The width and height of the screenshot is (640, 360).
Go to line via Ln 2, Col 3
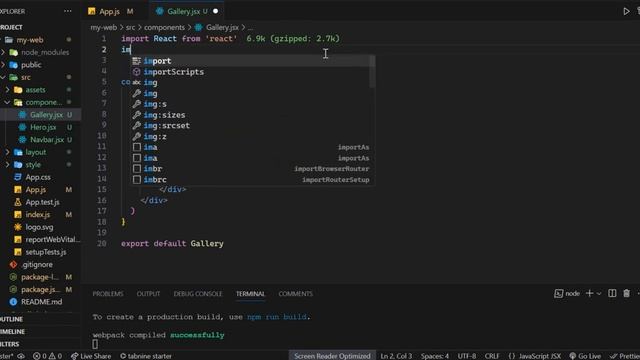[396, 356]
